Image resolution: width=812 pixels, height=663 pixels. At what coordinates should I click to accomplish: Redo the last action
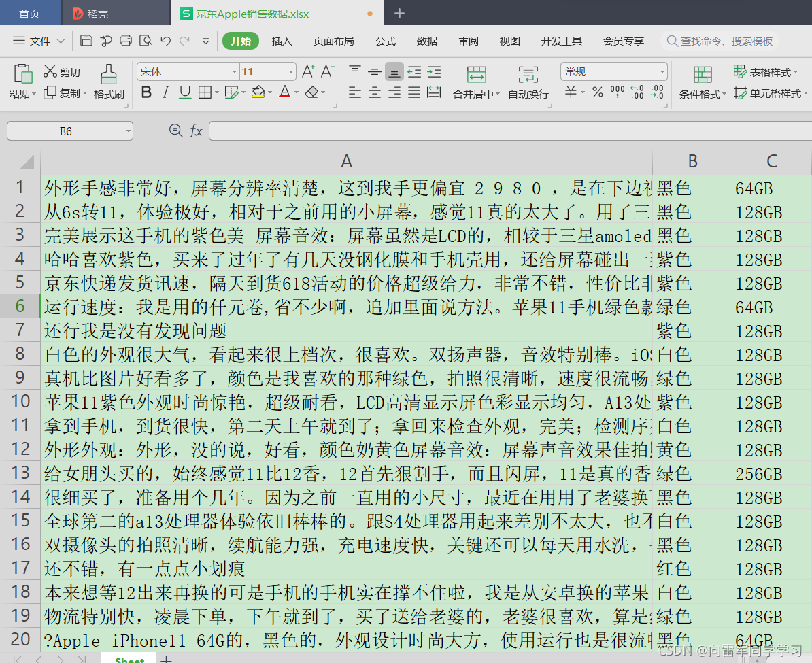pos(185,41)
